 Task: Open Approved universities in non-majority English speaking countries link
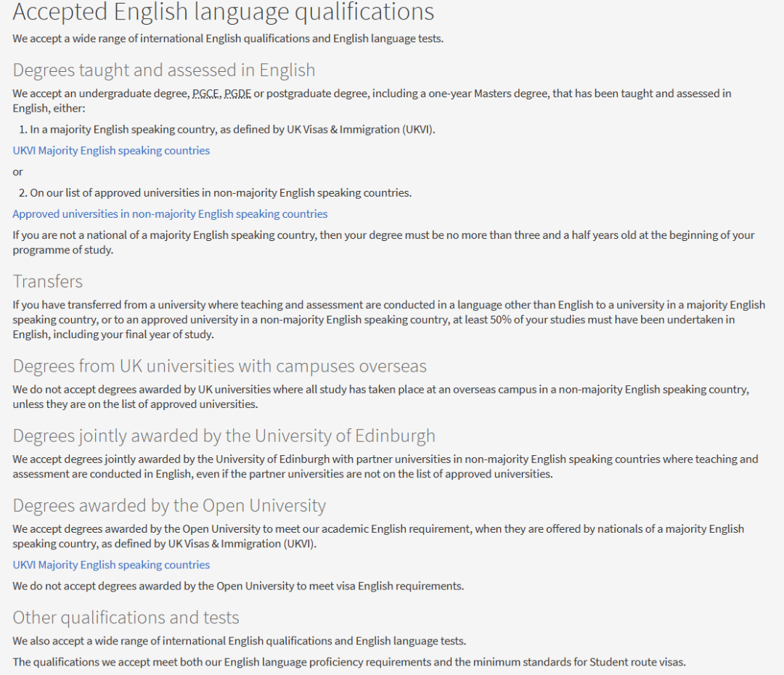[x=170, y=214]
